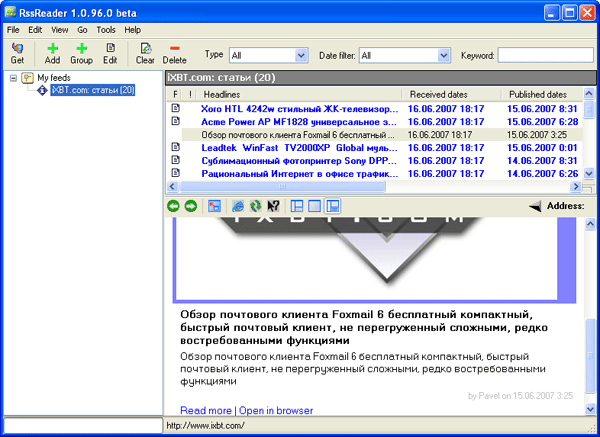
Task: Click the What's This help cursor icon
Action: (x=273, y=206)
